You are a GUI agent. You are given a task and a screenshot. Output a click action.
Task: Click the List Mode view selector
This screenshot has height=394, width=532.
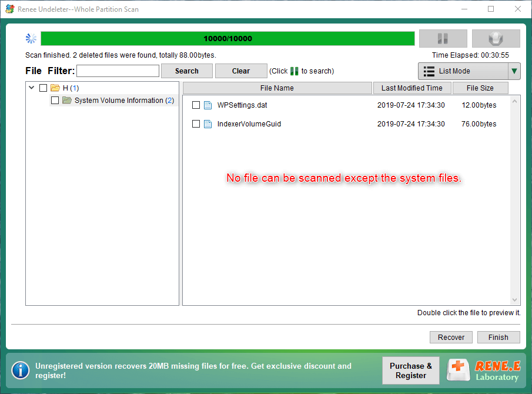click(463, 71)
